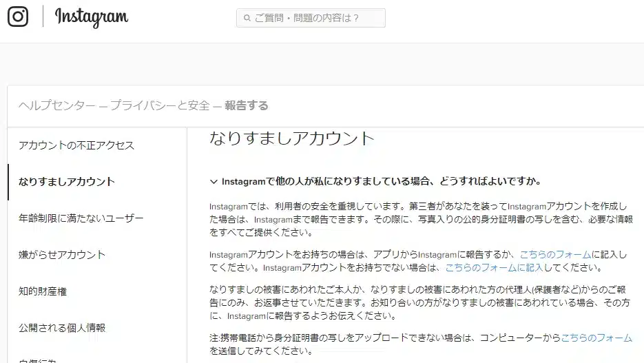Open プライバシーと安全 in the breadcrumb
The height and width of the screenshot is (363, 644).
(160, 105)
